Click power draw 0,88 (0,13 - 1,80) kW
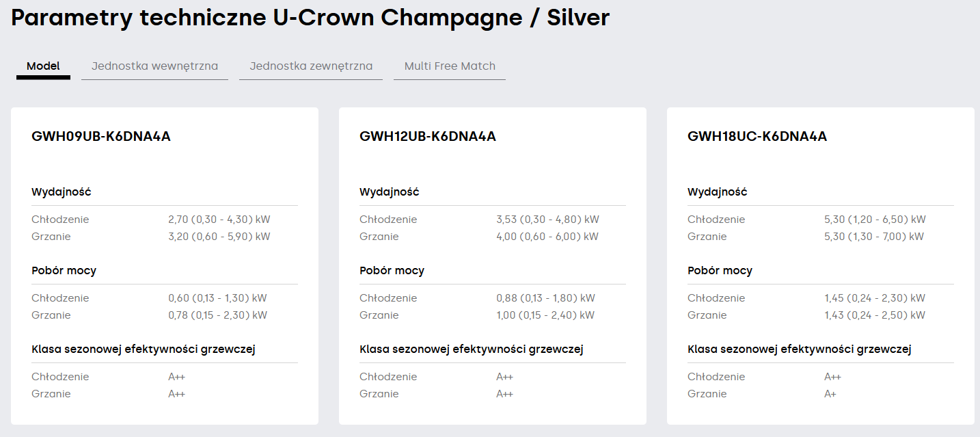The width and height of the screenshot is (980, 437). coord(545,298)
